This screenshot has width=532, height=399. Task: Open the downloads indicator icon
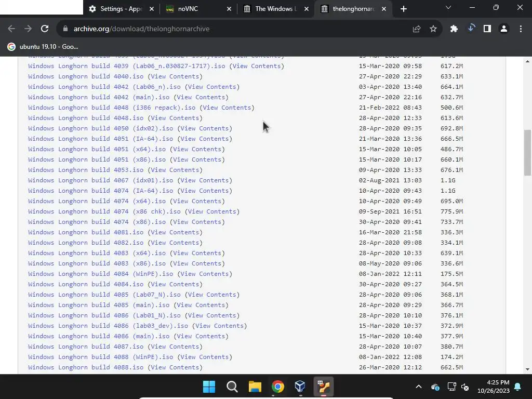click(471, 29)
